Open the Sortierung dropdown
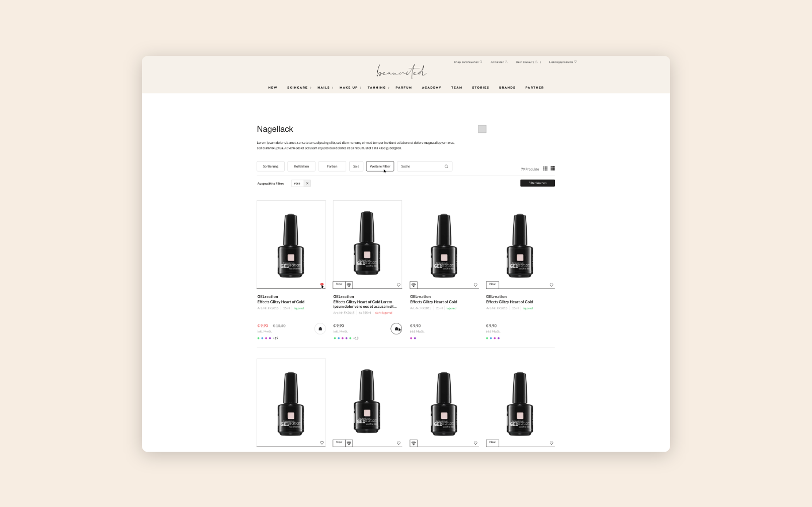 271,166
